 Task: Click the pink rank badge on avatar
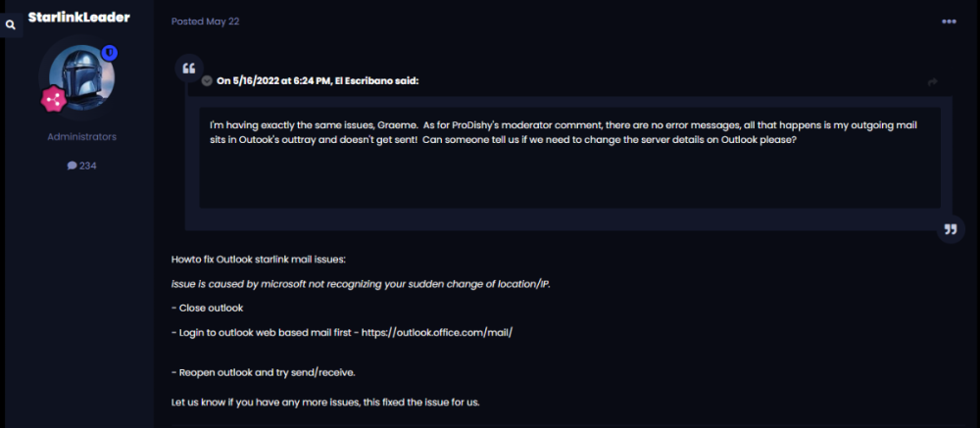tap(52, 99)
